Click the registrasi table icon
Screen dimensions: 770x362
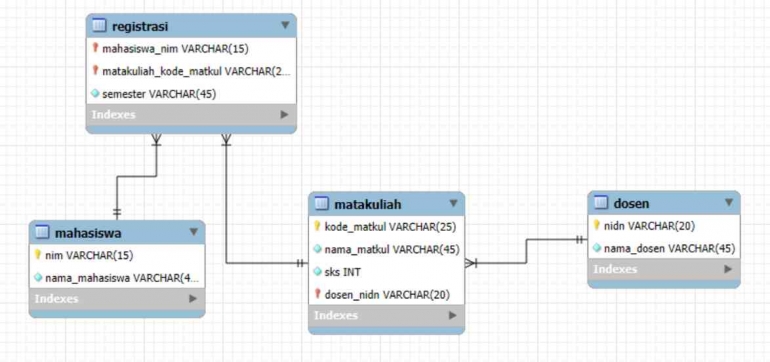coord(100,26)
